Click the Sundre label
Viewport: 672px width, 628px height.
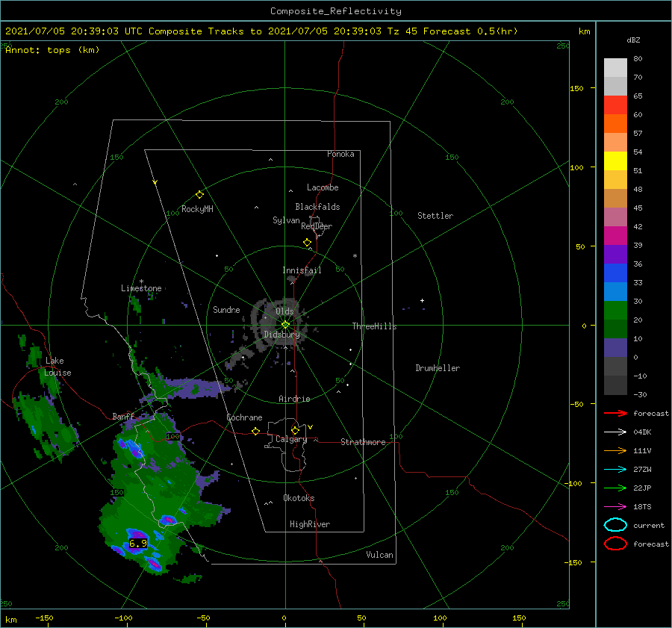[x=226, y=310]
